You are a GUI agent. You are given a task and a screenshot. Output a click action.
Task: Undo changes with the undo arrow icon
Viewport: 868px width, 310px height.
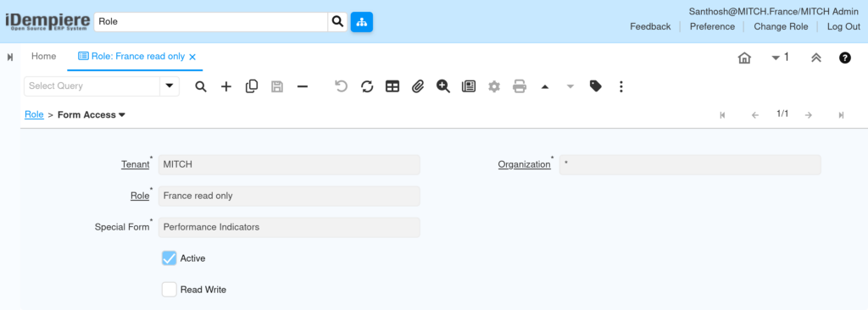(x=342, y=86)
